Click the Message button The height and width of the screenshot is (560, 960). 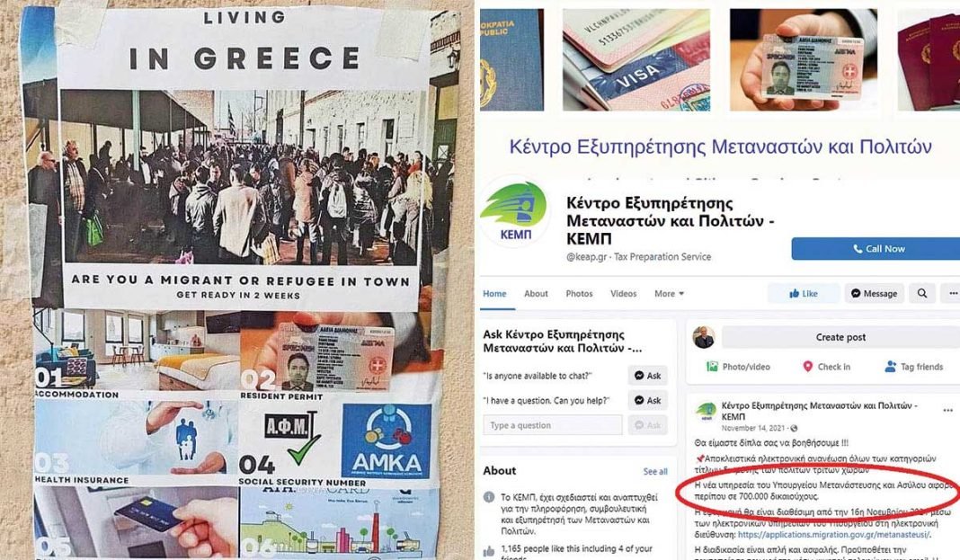click(x=874, y=293)
